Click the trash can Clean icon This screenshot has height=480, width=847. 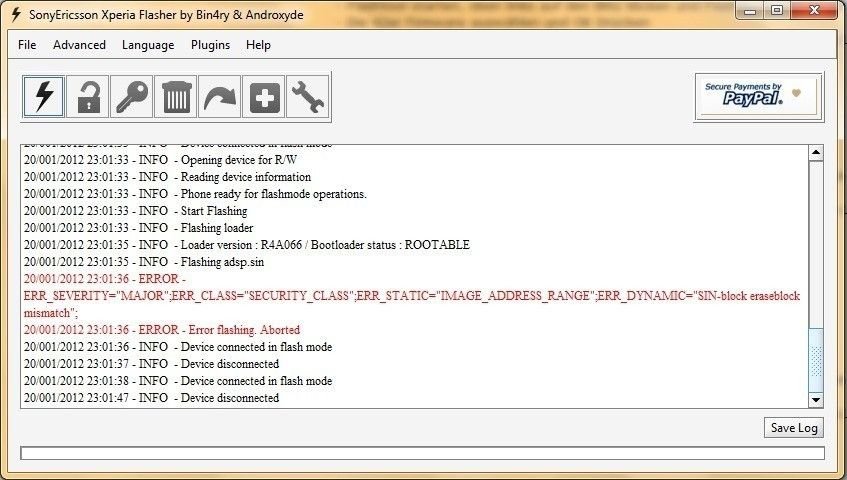pos(176,97)
